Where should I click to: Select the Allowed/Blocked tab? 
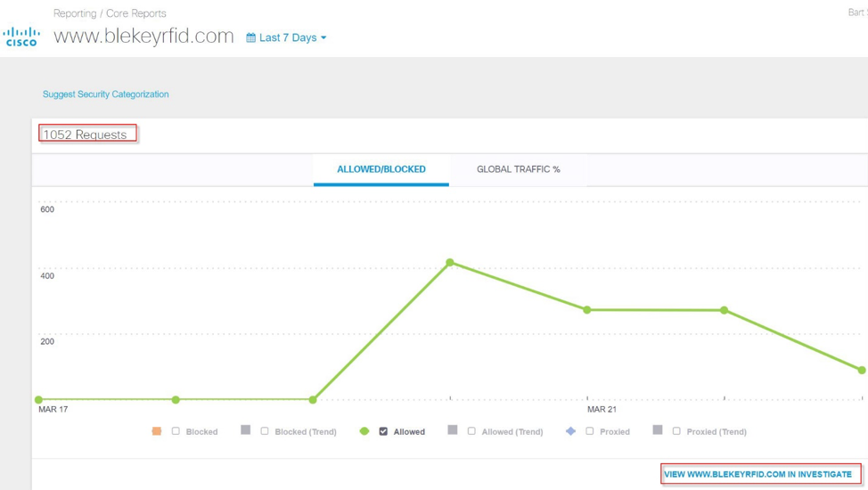click(x=381, y=169)
